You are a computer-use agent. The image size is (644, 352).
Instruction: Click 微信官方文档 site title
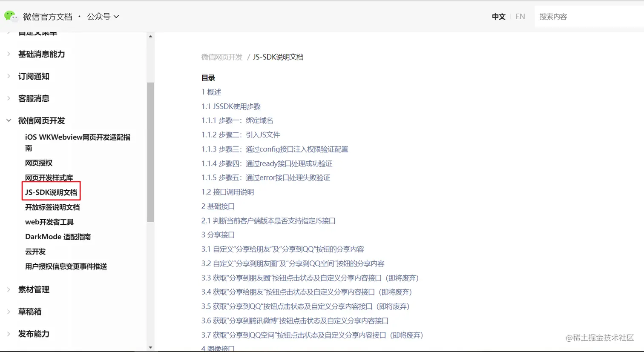click(48, 17)
